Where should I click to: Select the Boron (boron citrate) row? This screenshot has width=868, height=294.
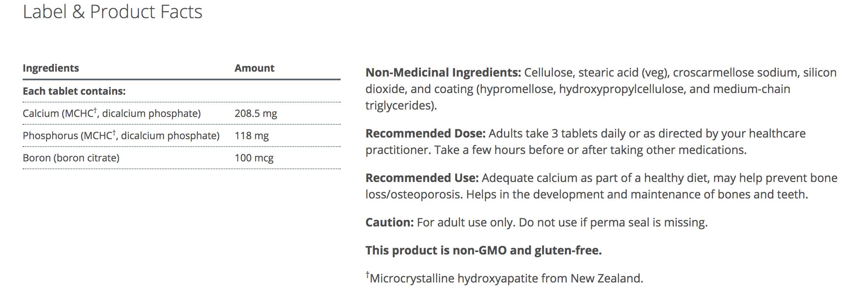coord(71,158)
